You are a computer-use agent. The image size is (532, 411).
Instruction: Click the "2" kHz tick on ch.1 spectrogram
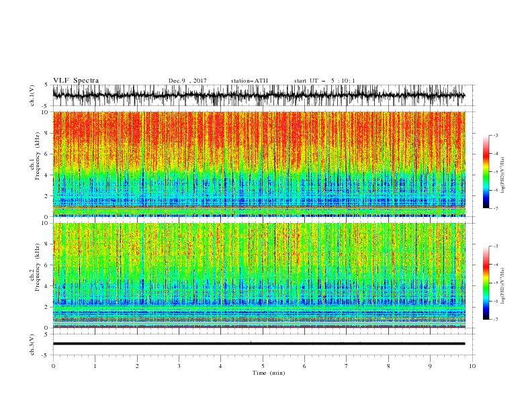pyautogui.click(x=46, y=196)
